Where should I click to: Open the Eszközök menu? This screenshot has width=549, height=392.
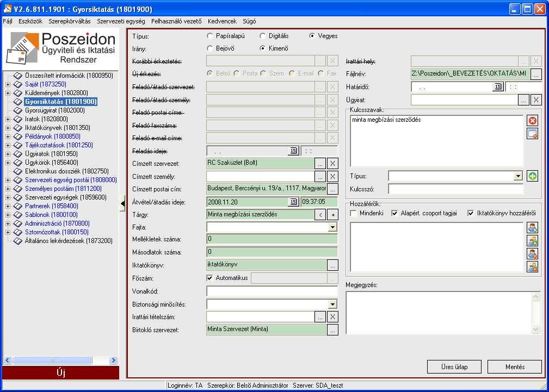click(x=30, y=21)
